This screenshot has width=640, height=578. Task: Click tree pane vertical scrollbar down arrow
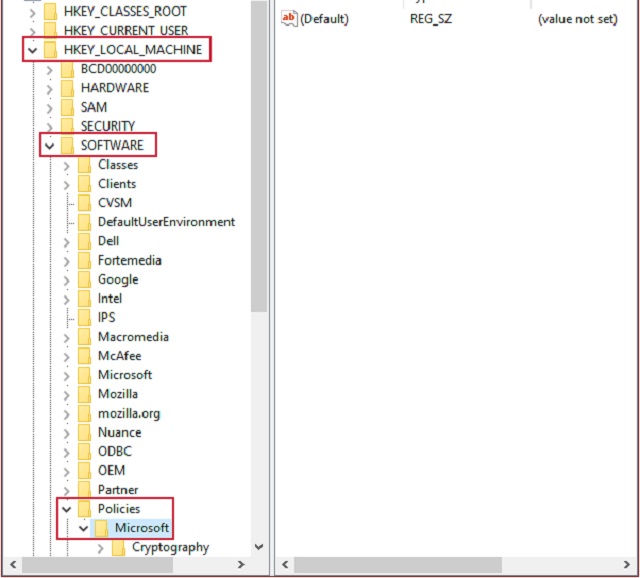coord(259,547)
